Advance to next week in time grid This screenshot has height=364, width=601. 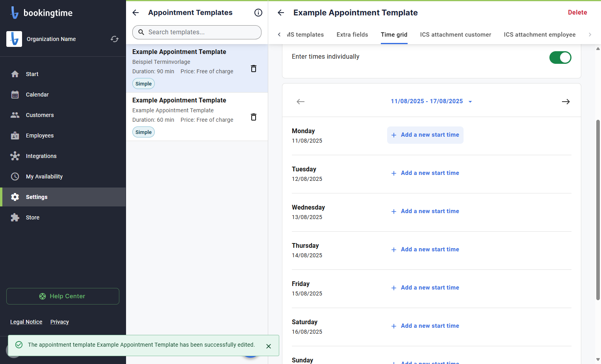pyautogui.click(x=566, y=102)
